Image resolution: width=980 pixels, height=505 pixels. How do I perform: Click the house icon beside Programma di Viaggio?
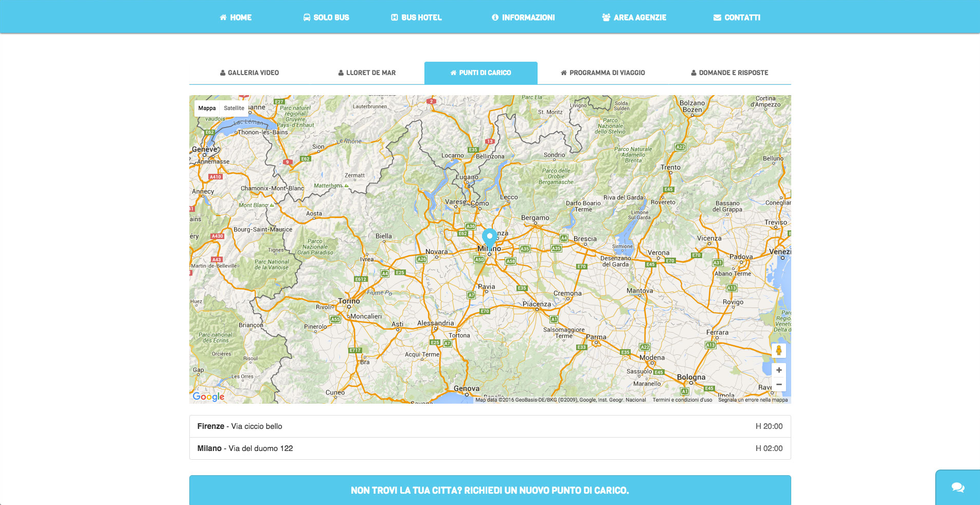[x=564, y=73]
